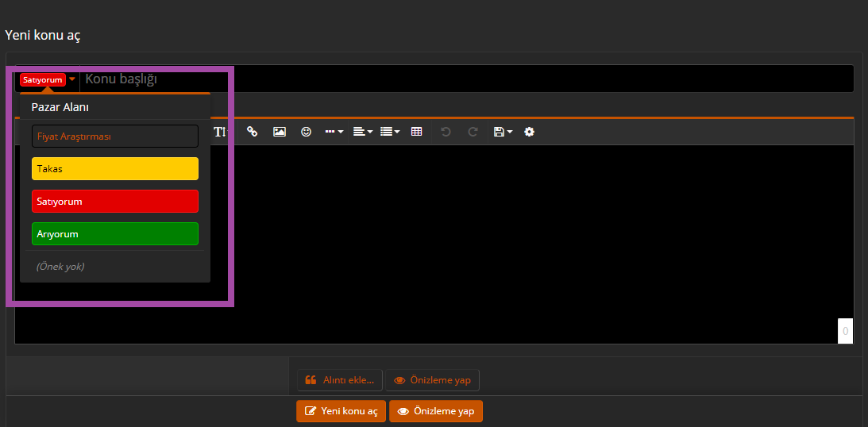The image size is (868, 427).
Task: Click the redo arrow
Action: tap(473, 132)
